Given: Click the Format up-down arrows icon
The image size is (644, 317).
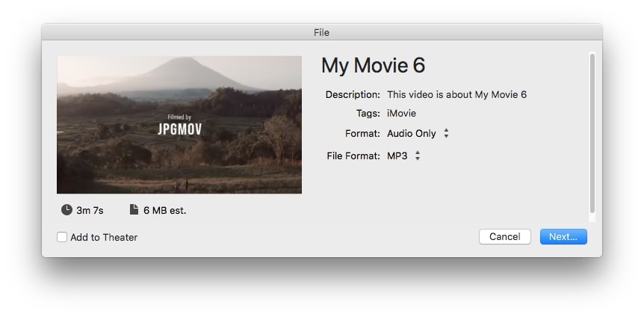Looking at the screenshot, I should pyautogui.click(x=446, y=134).
